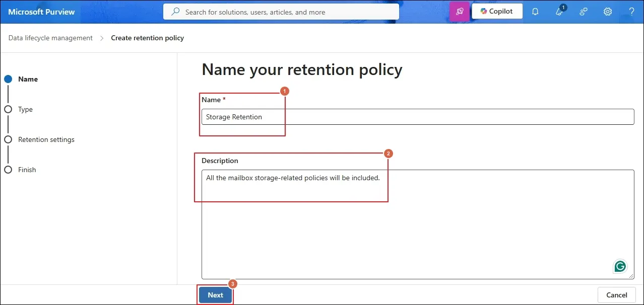Go to Data lifecycle management breadcrumb
This screenshot has width=644, height=305.
pyautogui.click(x=50, y=38)
